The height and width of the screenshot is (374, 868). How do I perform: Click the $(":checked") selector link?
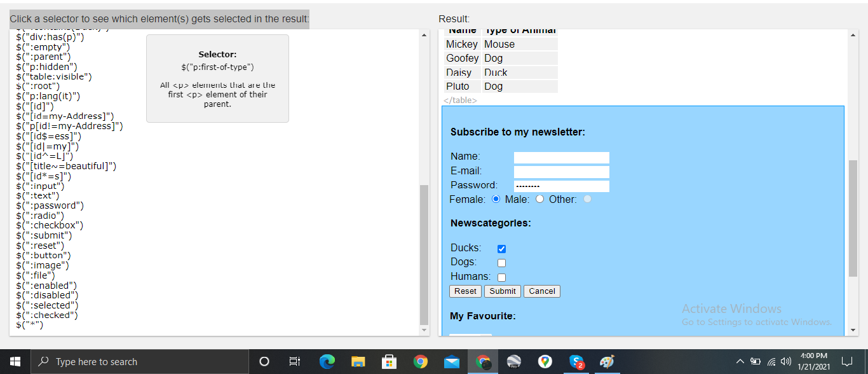pos(46,314)
